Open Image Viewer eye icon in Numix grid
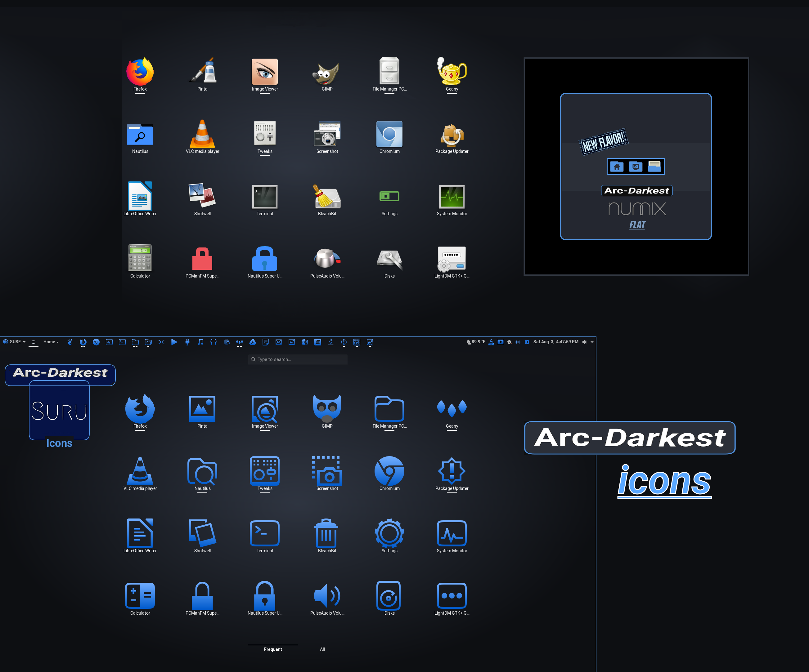 click(x=265, y=71)
